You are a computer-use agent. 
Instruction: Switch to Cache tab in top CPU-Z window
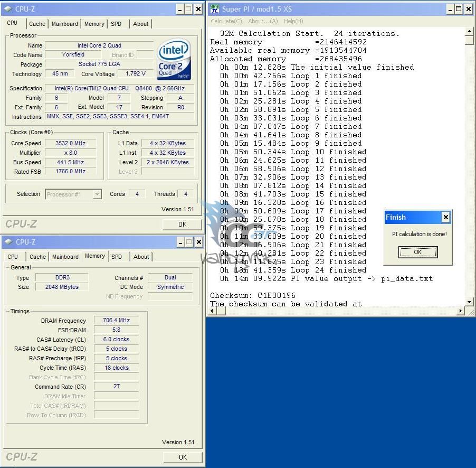[x=37, y=24]
